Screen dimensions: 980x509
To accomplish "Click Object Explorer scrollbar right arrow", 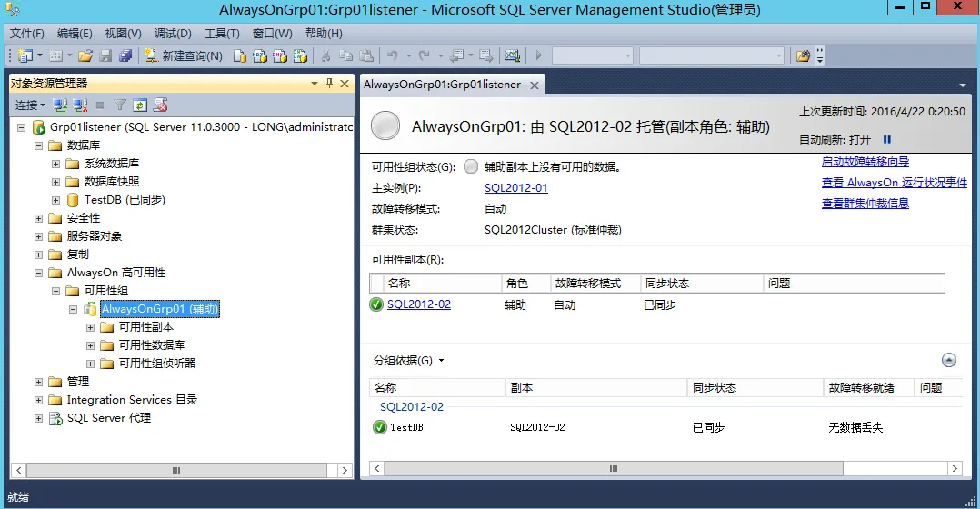I will coord(345,470).
